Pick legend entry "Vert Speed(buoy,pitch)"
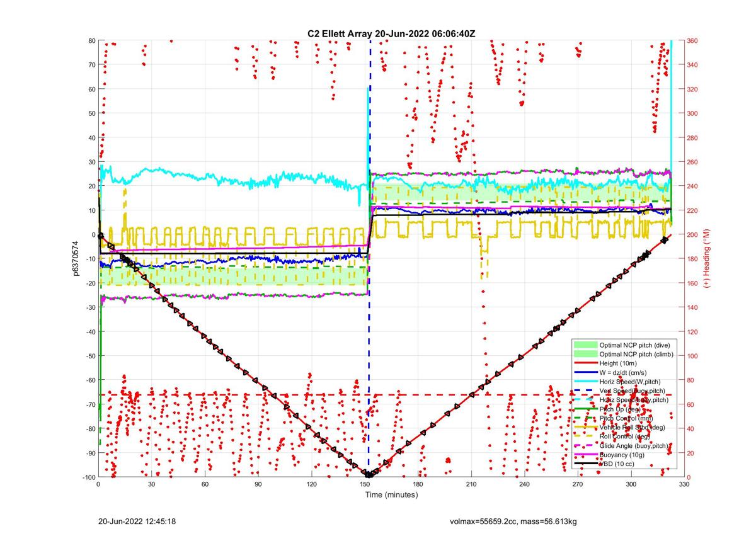 tap(631, 391)
